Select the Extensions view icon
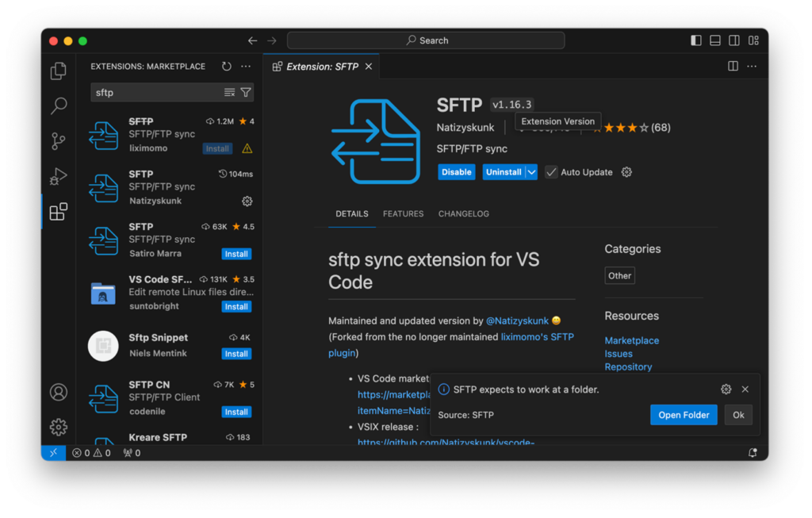Image resolution: width=812 pixels, height=518 pixels. (59, 211)
